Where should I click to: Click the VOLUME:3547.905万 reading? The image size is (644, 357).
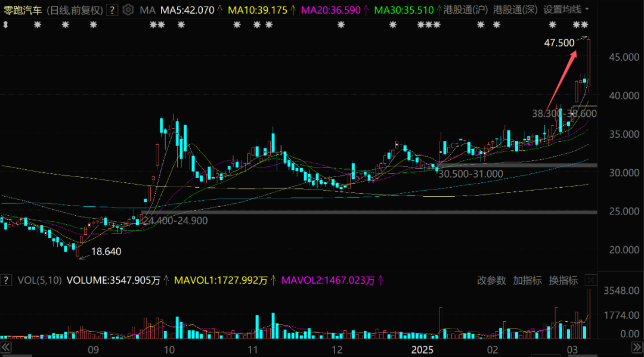tap(113, 280)
